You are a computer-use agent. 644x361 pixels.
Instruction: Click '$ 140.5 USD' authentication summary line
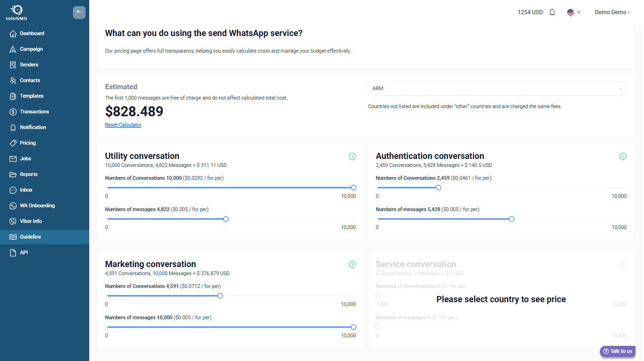coord(434,166)
